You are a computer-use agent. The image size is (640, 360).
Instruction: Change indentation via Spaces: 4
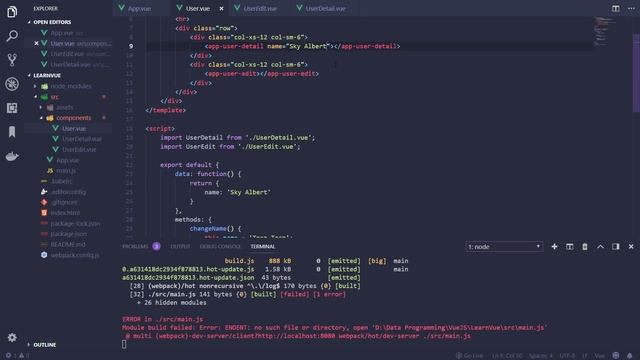pos(541,356)
